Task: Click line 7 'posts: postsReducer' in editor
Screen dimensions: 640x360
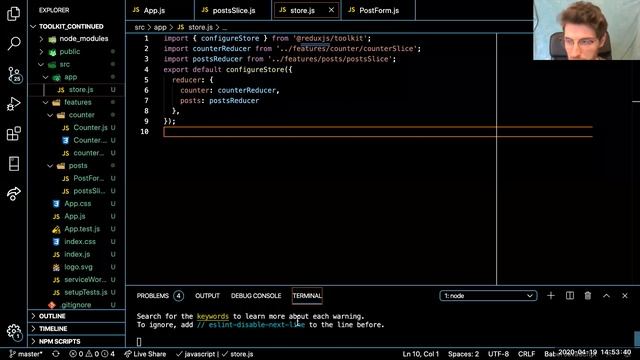Action: point(220,100)
